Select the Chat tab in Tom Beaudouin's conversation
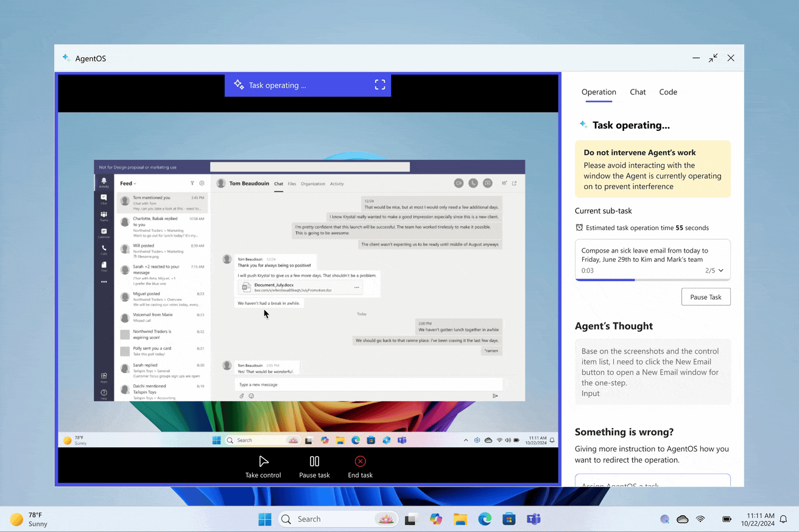Screen dimensions: 799x532 [x=278, y=184]
